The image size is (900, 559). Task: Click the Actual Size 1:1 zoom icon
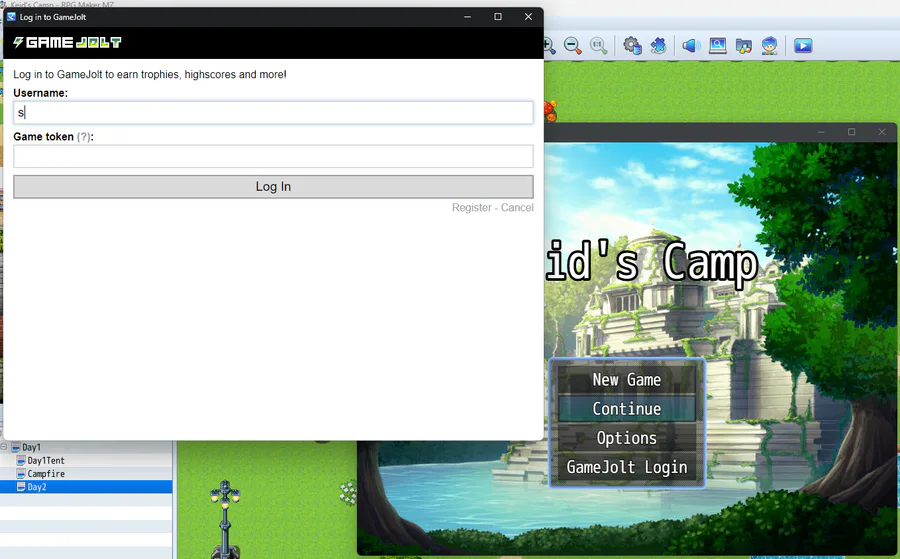[x=598, y=46]
